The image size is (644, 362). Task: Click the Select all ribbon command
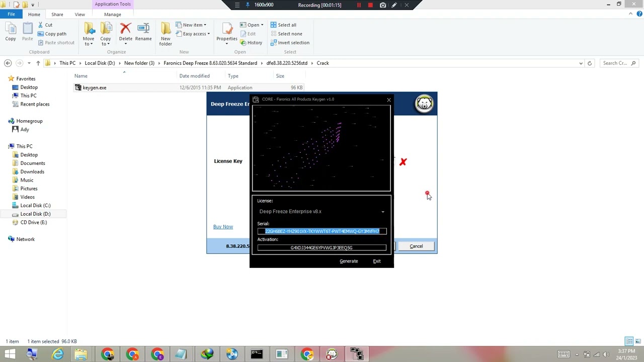coord(283,25)
